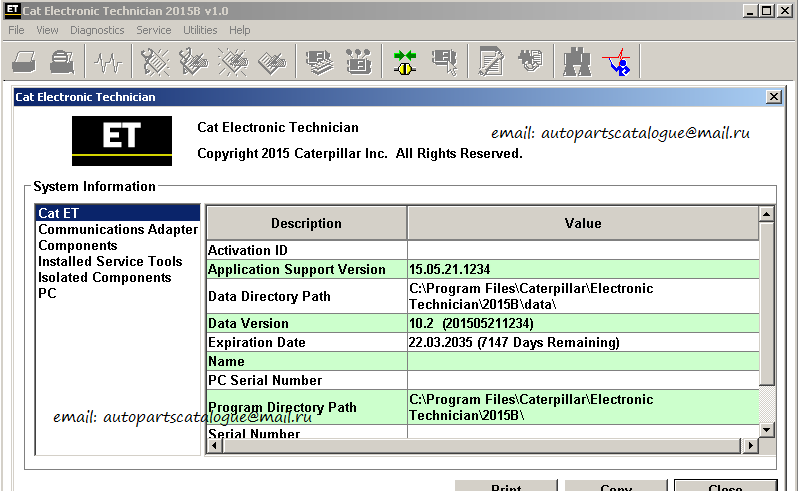
Task: Click the red and blue figure icon
Action: click(x=617, y=62)
